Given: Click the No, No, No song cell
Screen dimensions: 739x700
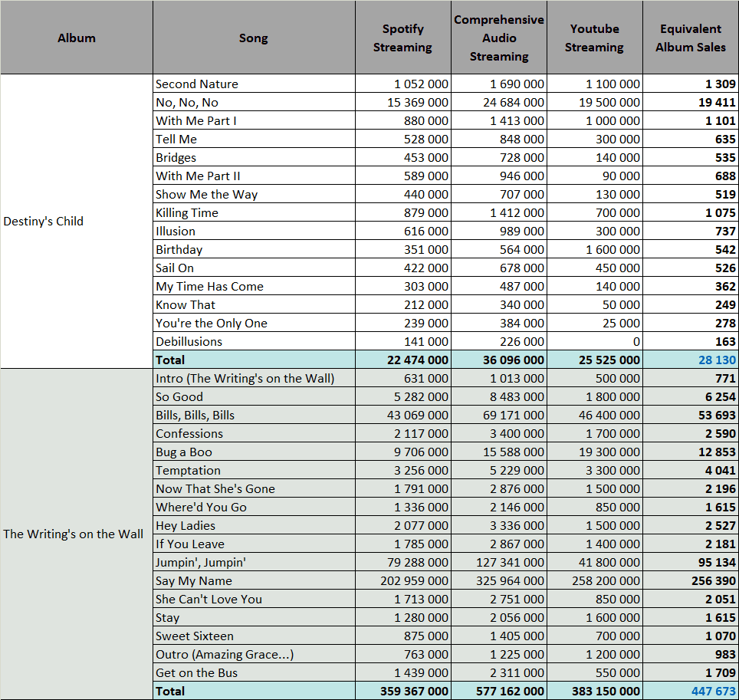Looking at the screenshot, I should [254, 102].
